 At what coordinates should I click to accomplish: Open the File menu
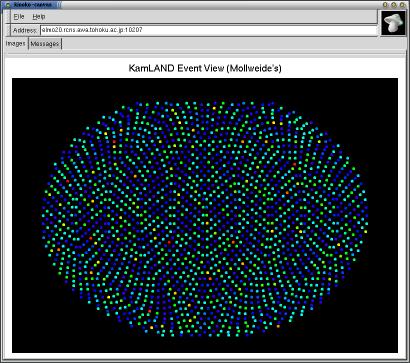19,17
